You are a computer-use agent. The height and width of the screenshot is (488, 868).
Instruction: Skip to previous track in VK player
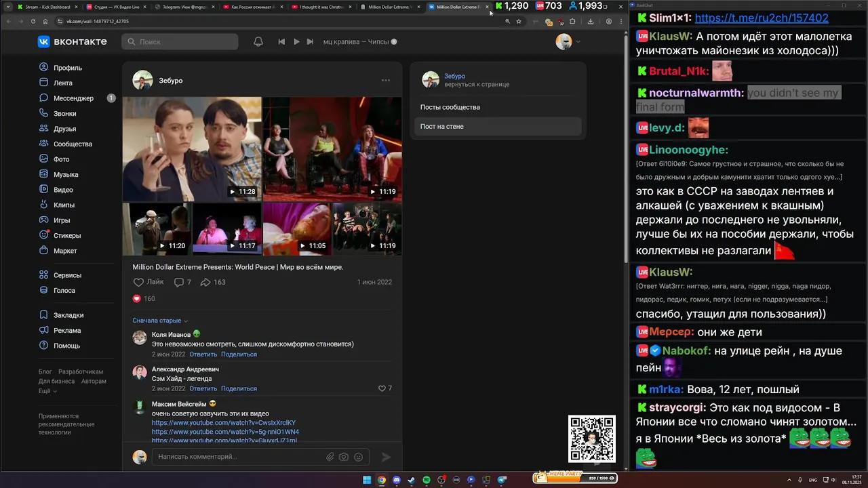pyautogui.click(x=281, y=42)
